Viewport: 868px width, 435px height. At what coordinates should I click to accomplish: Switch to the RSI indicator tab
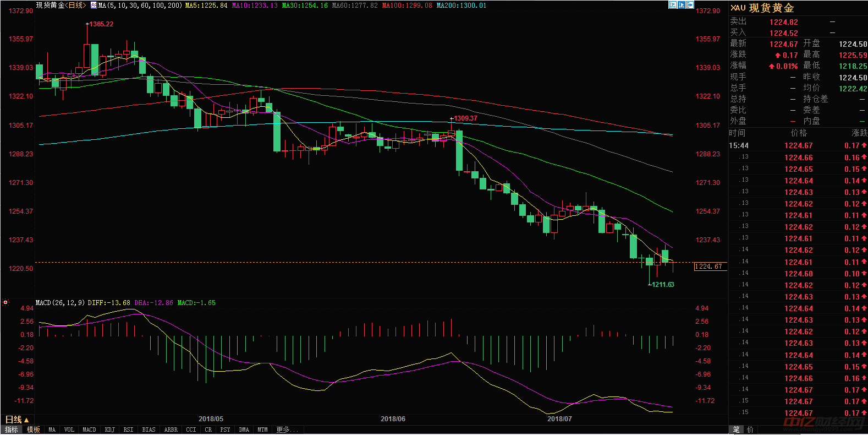point(128,429)
